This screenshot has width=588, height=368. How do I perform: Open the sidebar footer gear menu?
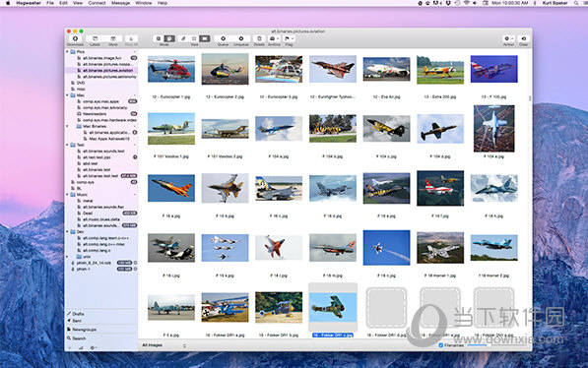(93, 347)
